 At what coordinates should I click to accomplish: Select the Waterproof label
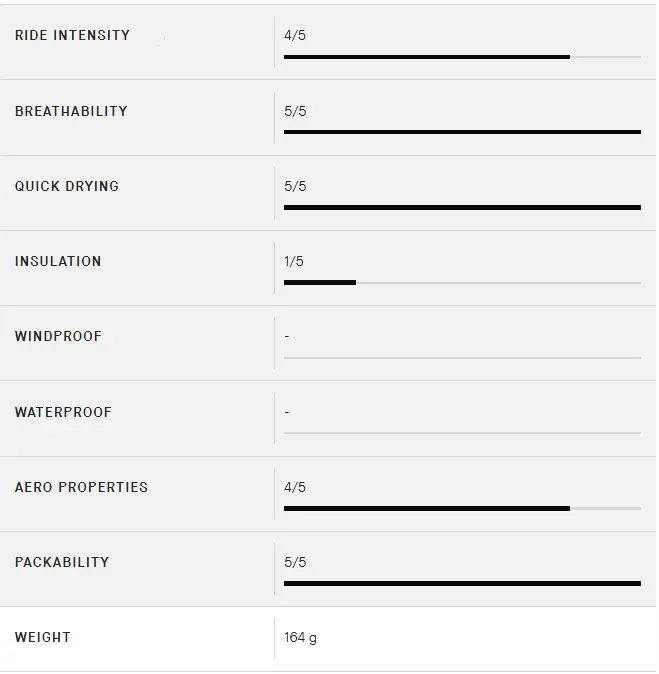pos(63,412)
